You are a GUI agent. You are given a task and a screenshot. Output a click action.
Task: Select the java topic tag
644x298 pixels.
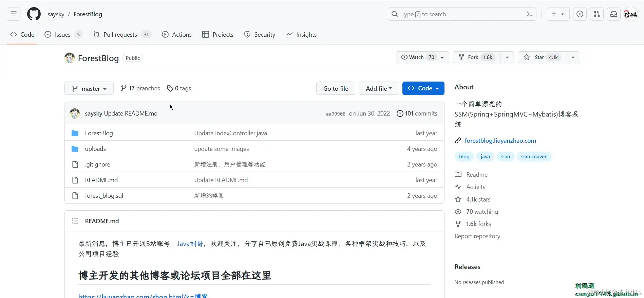485,157
